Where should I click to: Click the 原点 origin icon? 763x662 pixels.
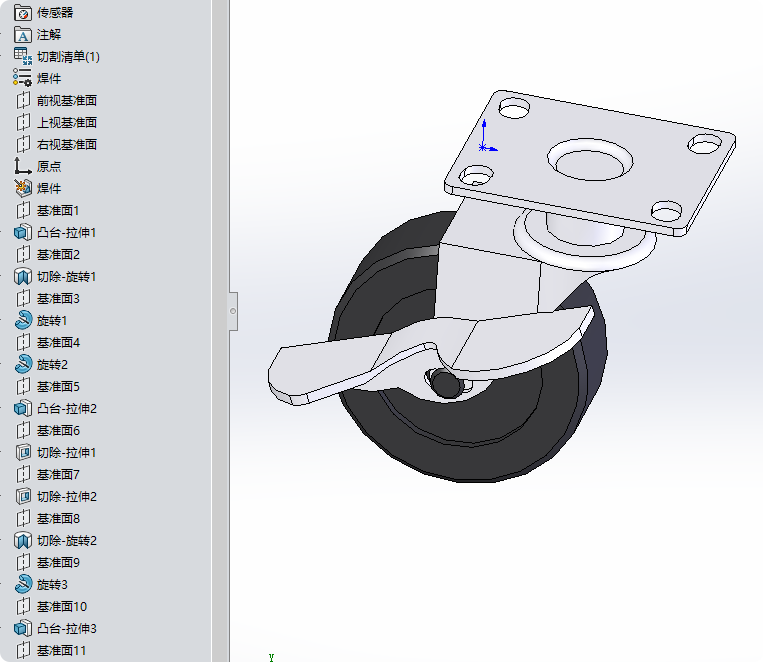pyautogui.click(x=23, y=166)
